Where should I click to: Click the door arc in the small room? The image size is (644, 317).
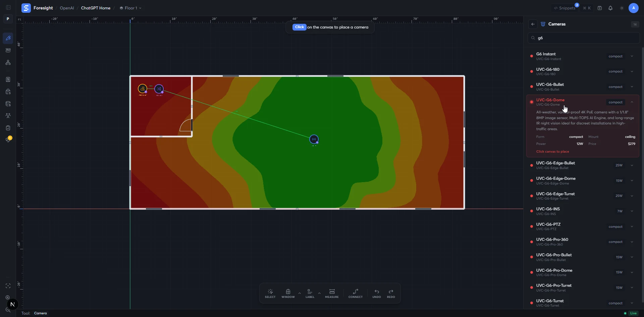click(185, 125)
